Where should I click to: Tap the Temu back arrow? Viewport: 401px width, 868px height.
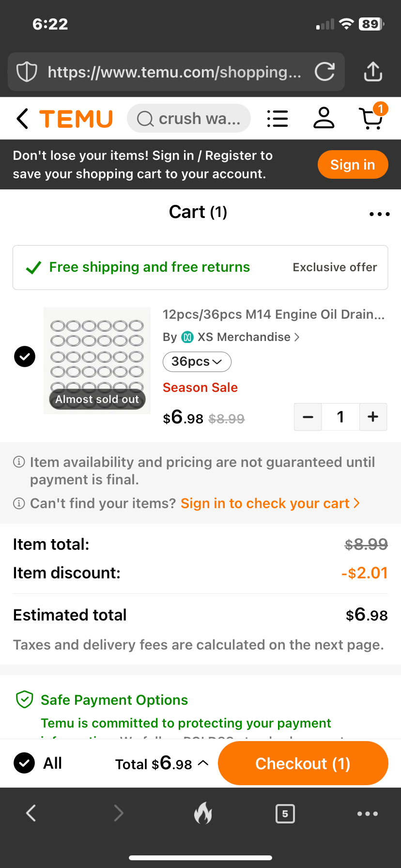tap(22, 118)
